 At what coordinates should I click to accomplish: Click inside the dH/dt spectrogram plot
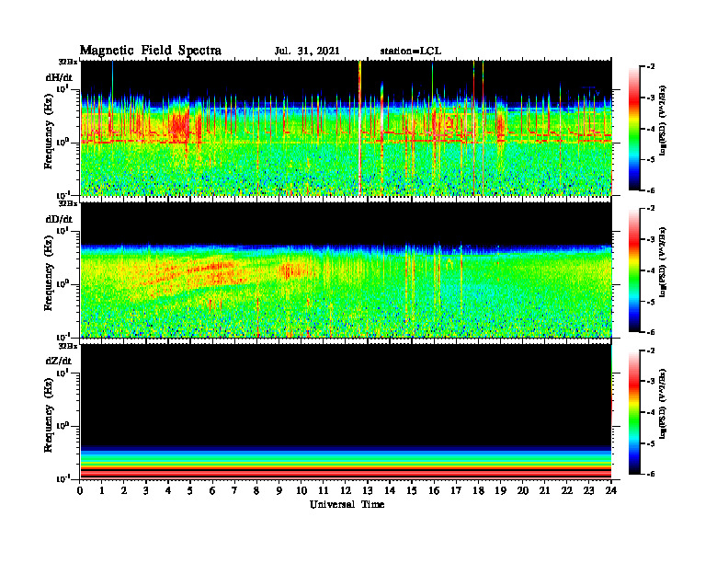(x=346, y=128)
